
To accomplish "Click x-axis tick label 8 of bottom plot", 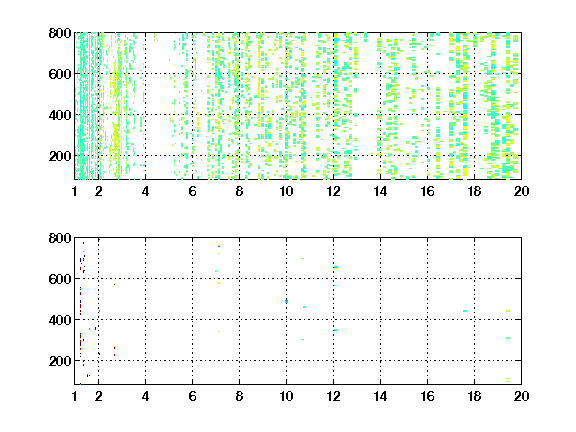I will coord(240,396).
